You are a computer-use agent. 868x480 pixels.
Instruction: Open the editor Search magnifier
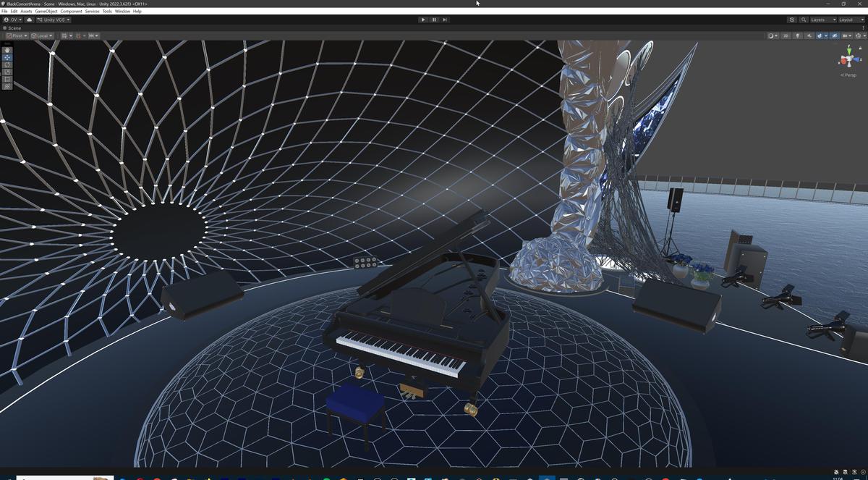tap(804, 20)
